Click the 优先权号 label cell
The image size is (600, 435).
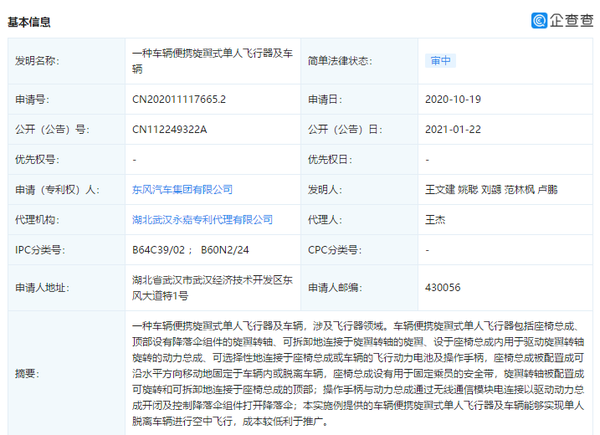(67, 160)
